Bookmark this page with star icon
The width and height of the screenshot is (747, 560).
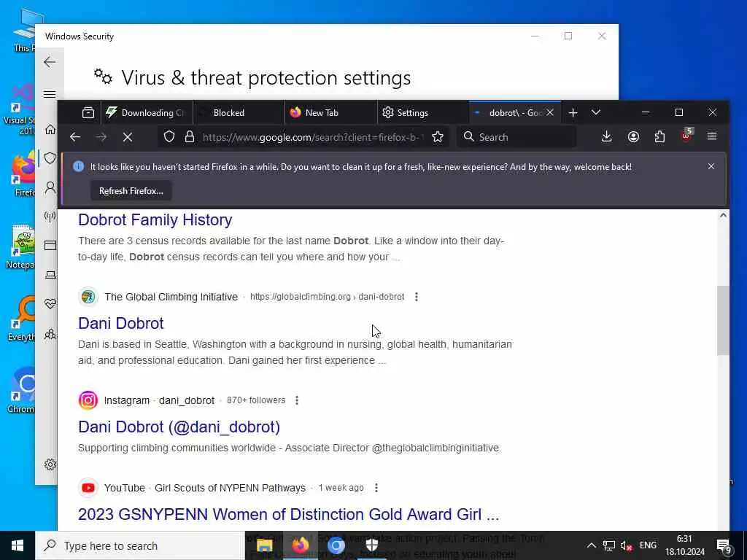tap(438, 137)
